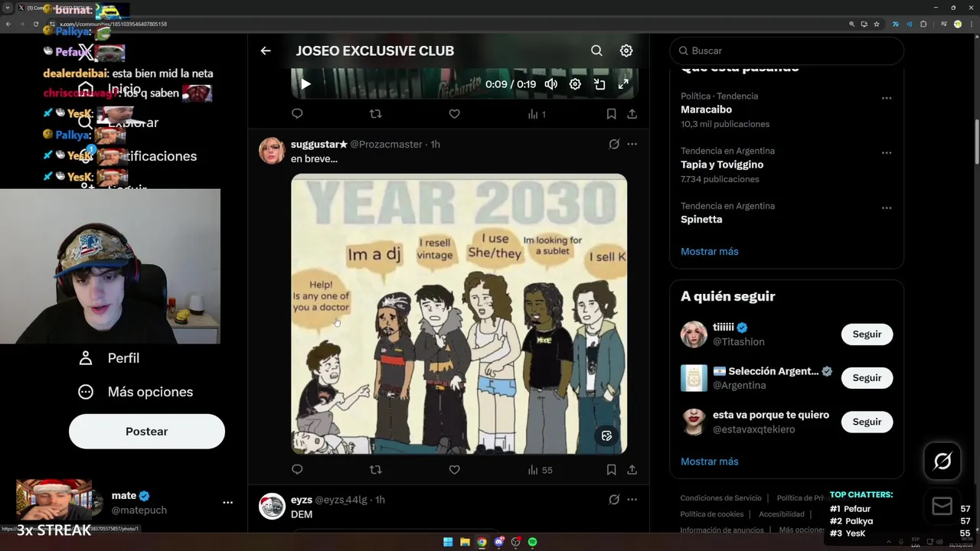Edit image with Grok icon on meme
Screen dimensions: 980x551
606,436
